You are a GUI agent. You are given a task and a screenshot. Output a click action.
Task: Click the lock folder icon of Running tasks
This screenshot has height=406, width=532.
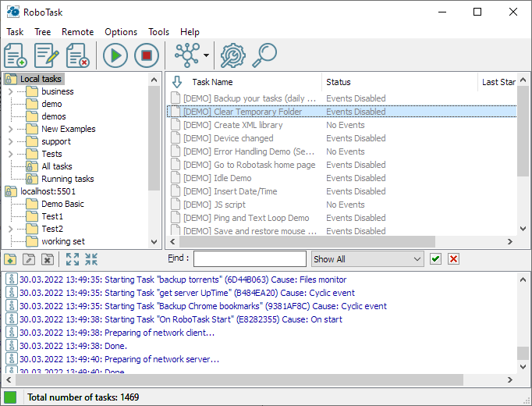tap(31, 179)
